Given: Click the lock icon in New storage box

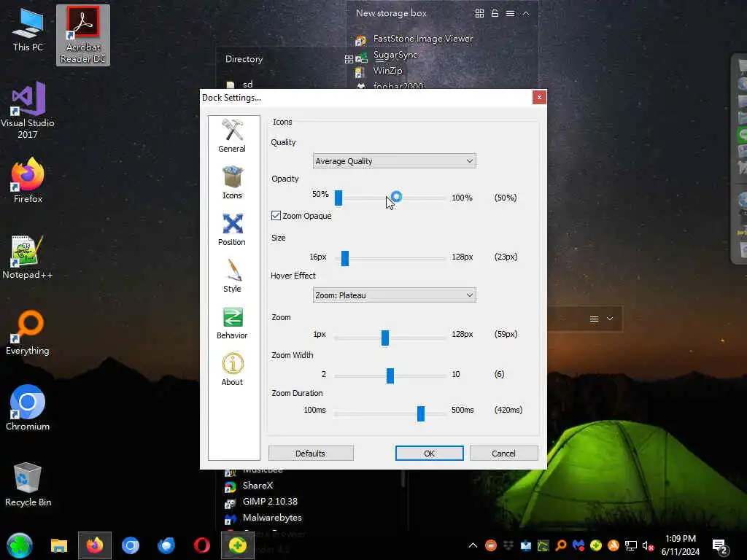Looking at the screenshot, I should [495, 13].
